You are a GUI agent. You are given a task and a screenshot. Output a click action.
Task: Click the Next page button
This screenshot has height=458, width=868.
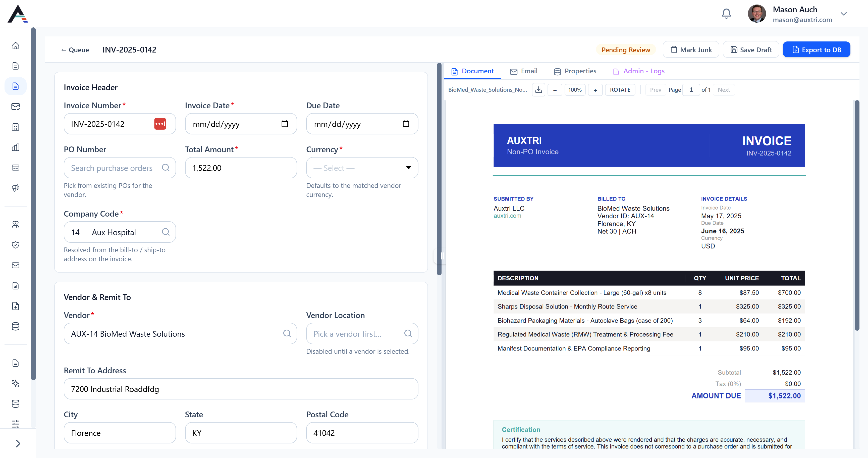[724, 90]
